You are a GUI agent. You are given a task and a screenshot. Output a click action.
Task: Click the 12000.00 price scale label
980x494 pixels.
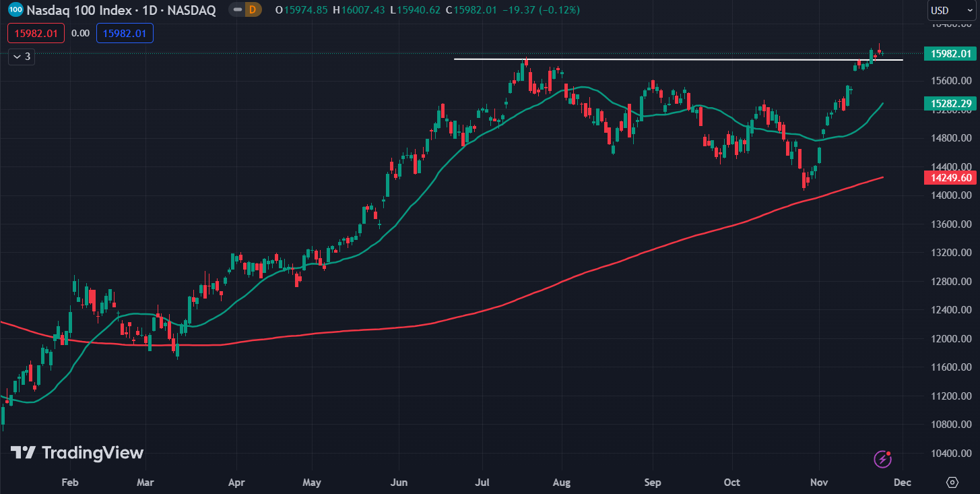[951, 338]
